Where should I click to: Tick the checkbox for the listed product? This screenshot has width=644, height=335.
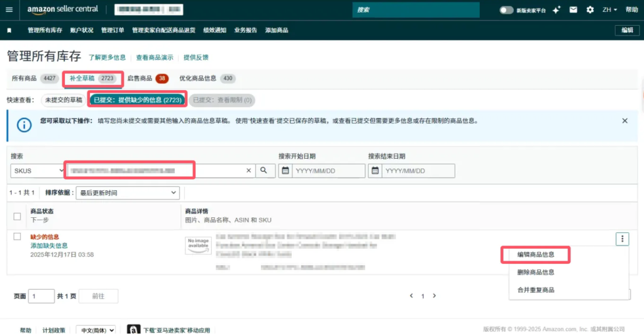[x=17, y=236]
